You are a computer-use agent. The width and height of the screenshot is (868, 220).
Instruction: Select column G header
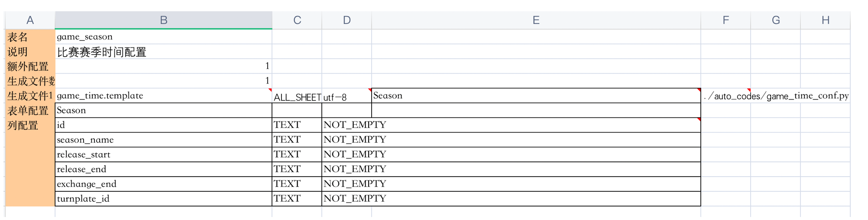tap(775, 20)
